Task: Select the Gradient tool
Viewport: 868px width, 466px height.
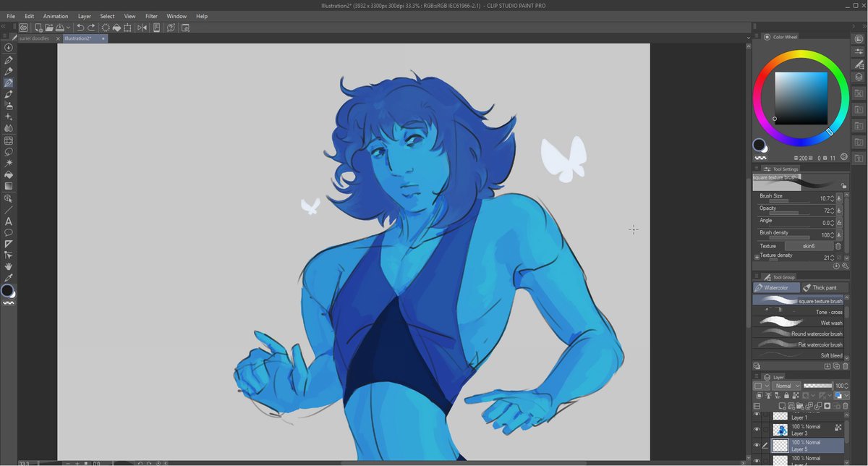Action: click(9, 186)
